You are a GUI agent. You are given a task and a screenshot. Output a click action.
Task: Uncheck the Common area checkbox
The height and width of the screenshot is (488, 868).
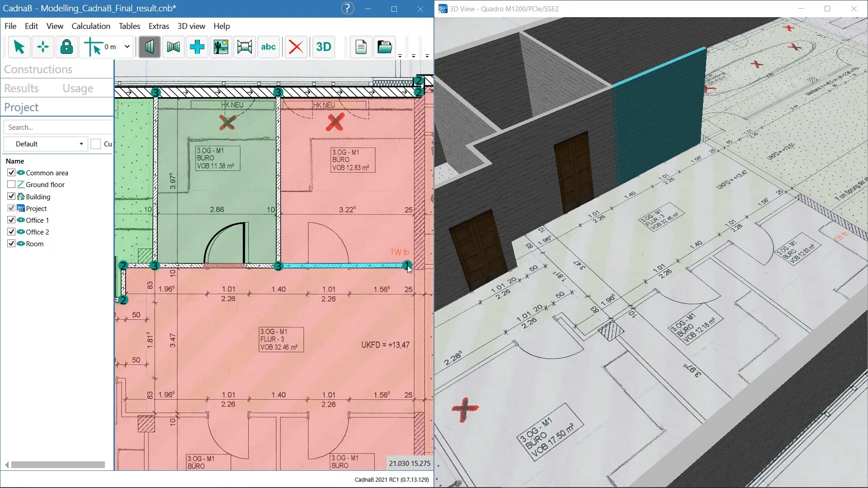(11, 173)
